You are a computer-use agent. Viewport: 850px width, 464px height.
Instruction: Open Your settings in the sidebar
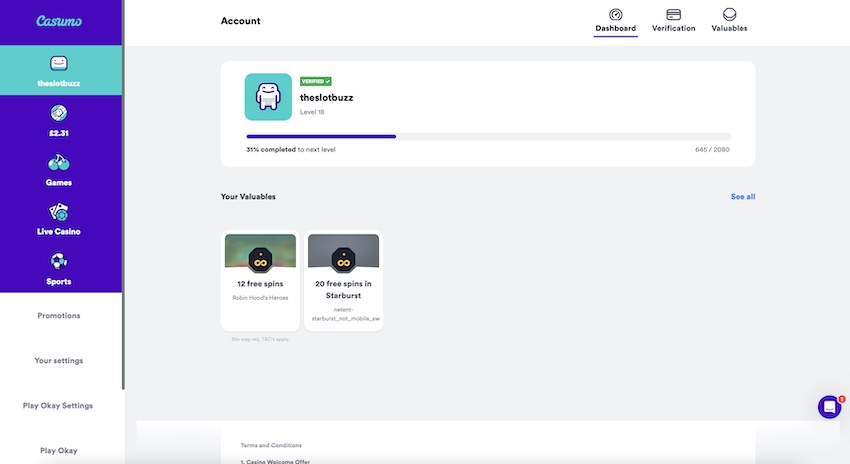click(59, 360)
